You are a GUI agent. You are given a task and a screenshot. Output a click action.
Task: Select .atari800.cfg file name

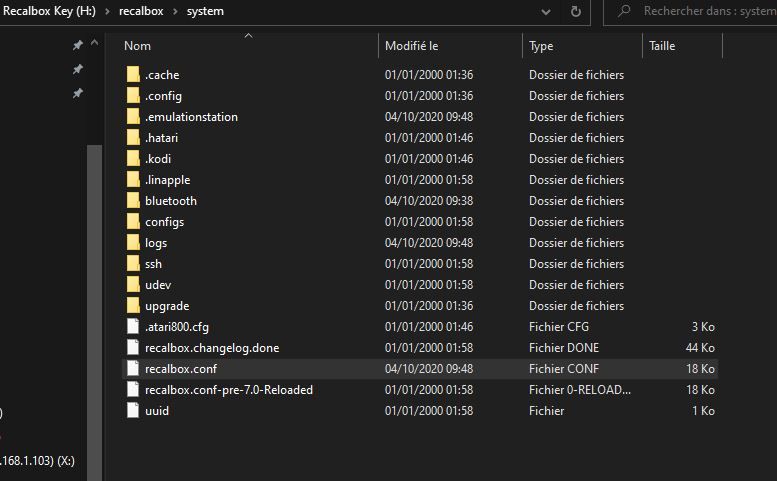(177, 327)
